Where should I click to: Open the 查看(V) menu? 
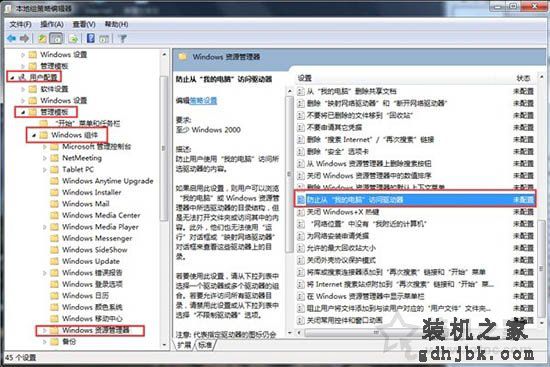pyautogui.click(x=84, y=24)
